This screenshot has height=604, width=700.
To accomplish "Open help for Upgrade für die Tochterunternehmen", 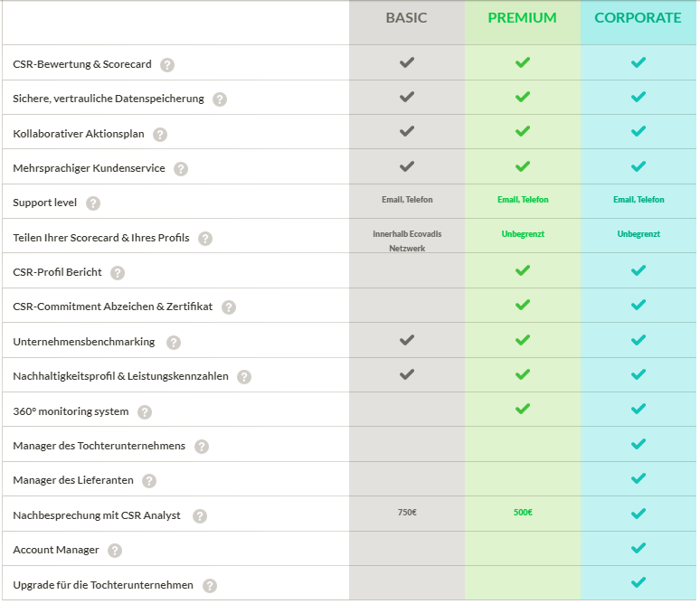I will 210,585.
